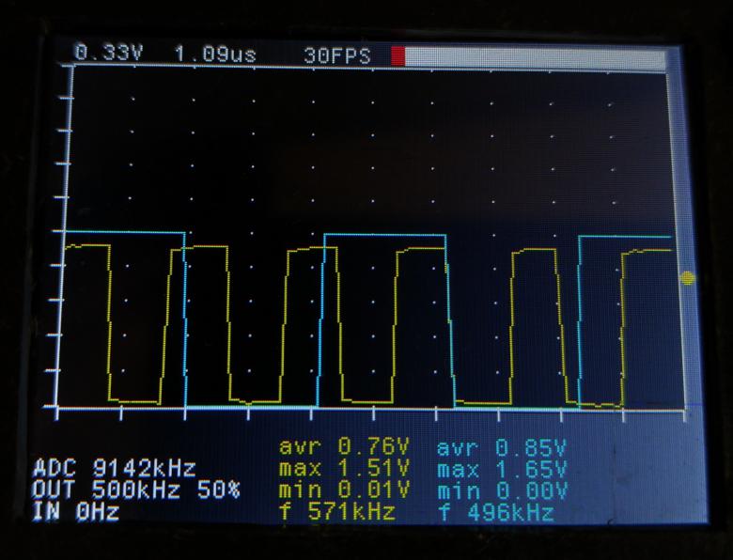The height and width of the screenshot is (560, 733).
Task: Select cyan channel max 1.65V reading
Action: tap(502, 469)
